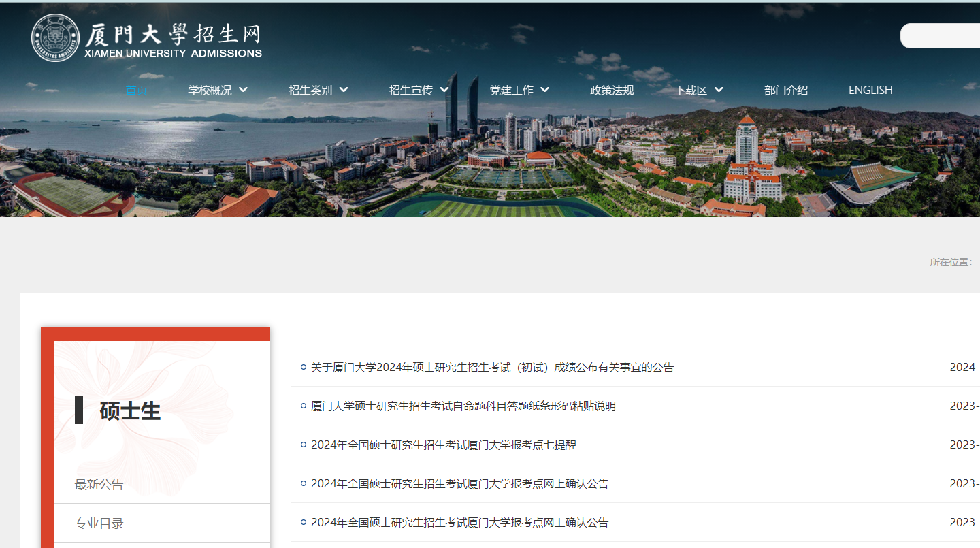Expand the 下载区 dropdown menu
This screenshot has width=980, height=548.
(698, 89)
